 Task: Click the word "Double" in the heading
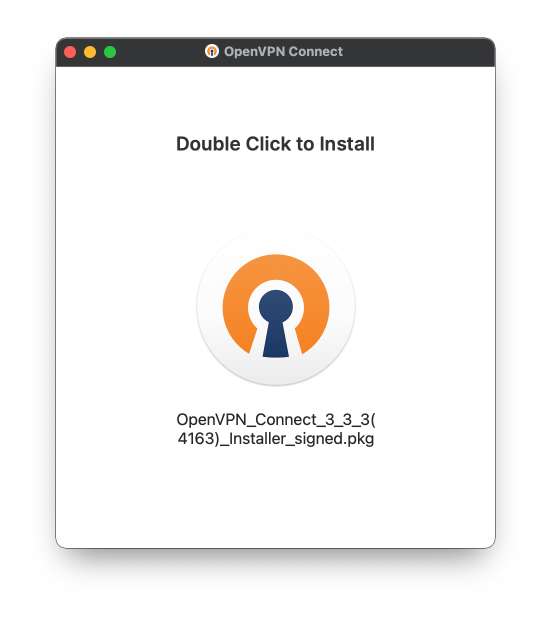pos(208,144)
